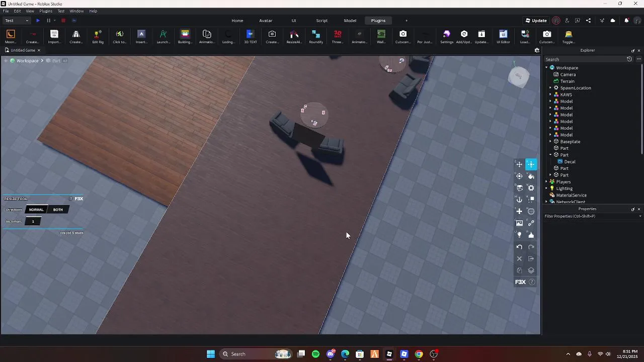Screen dimensions: 644x362
Task: Click the Update button
Action: click(536, 21)
